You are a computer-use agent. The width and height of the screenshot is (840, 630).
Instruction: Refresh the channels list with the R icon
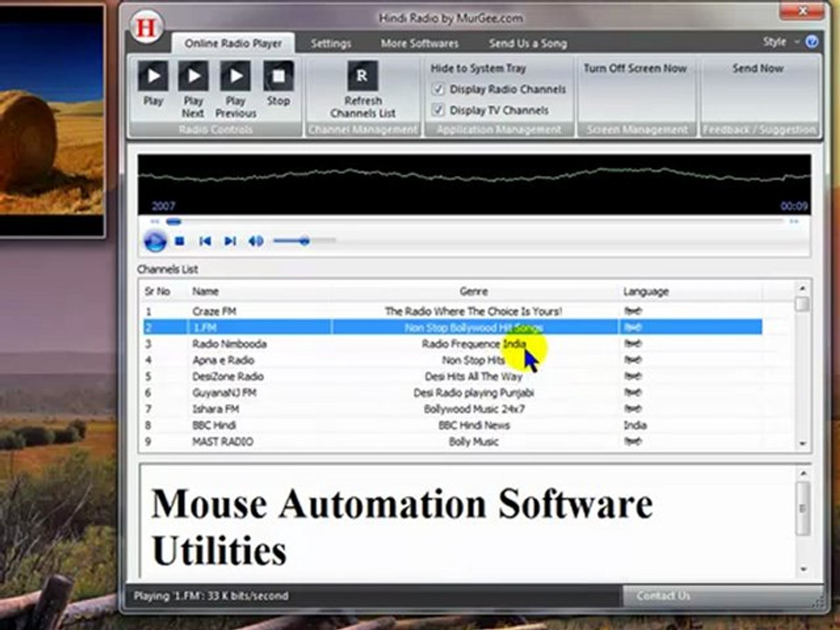[362, 76]
